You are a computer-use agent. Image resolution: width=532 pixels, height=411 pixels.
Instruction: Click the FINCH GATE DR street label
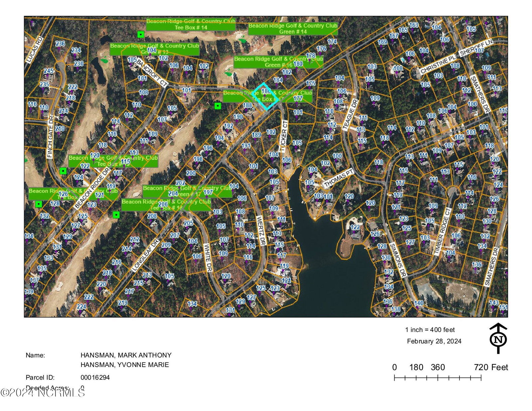50,137
